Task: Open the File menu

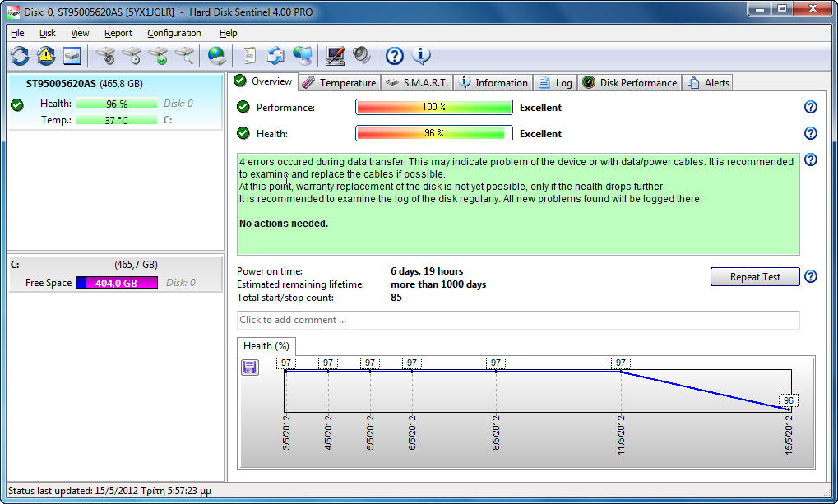Action: 17,33
